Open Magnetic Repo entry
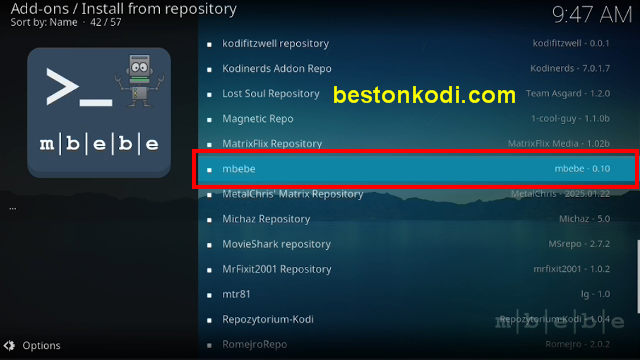 pyautogui.click(x=416, y=119)
